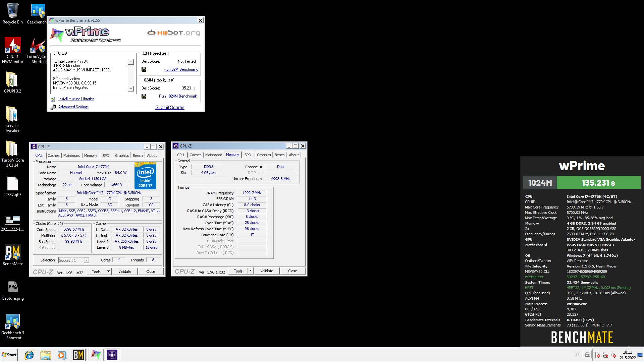The width and height of the screenshot is (644, 362).
Task: Select the Capture.png file icon
Action: (12, 290)
